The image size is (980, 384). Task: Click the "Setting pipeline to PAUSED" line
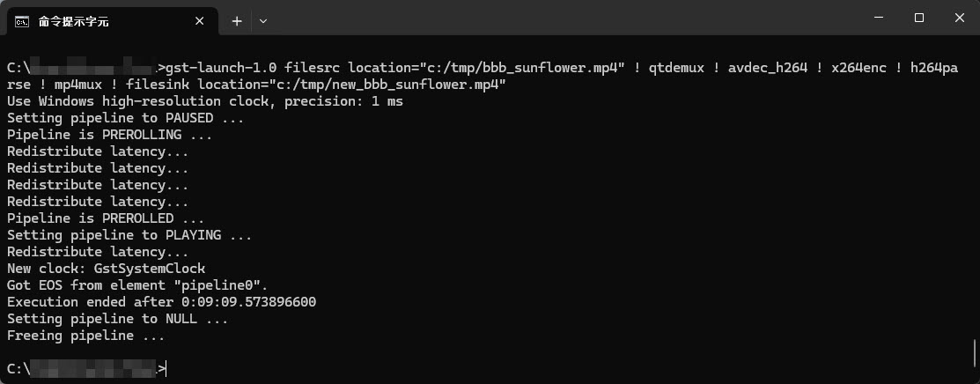click(126, 117)
